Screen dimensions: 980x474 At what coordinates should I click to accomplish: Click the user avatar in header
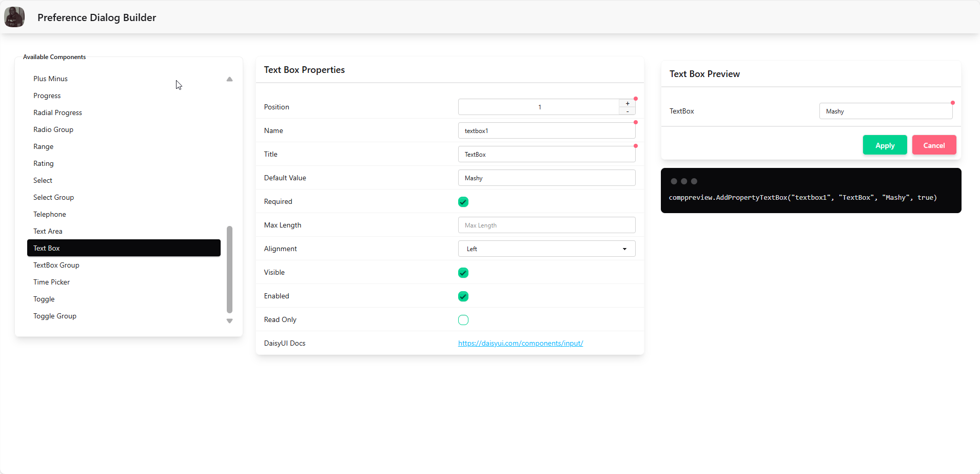pyautogui.click(x=14, y=17)
